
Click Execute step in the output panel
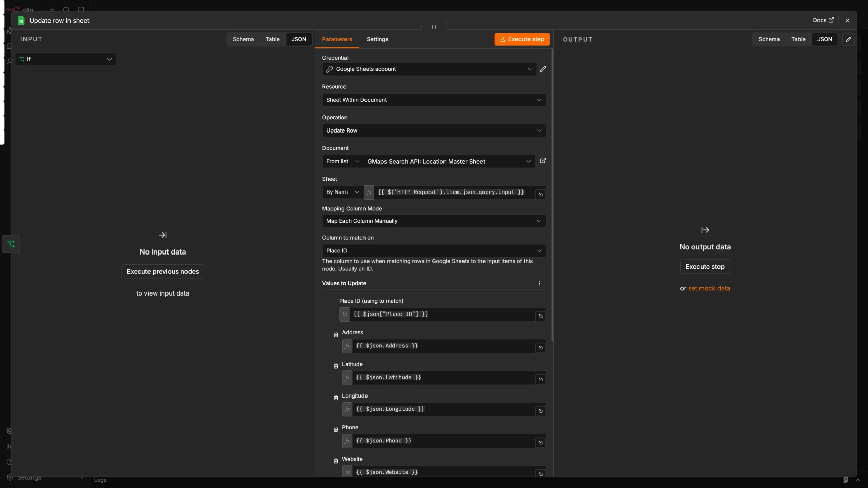pos(705,267)
